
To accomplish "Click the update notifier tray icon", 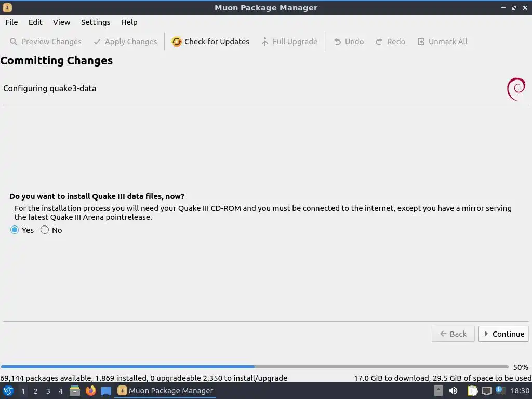I will pyautogui.click(x=500, y=390).
